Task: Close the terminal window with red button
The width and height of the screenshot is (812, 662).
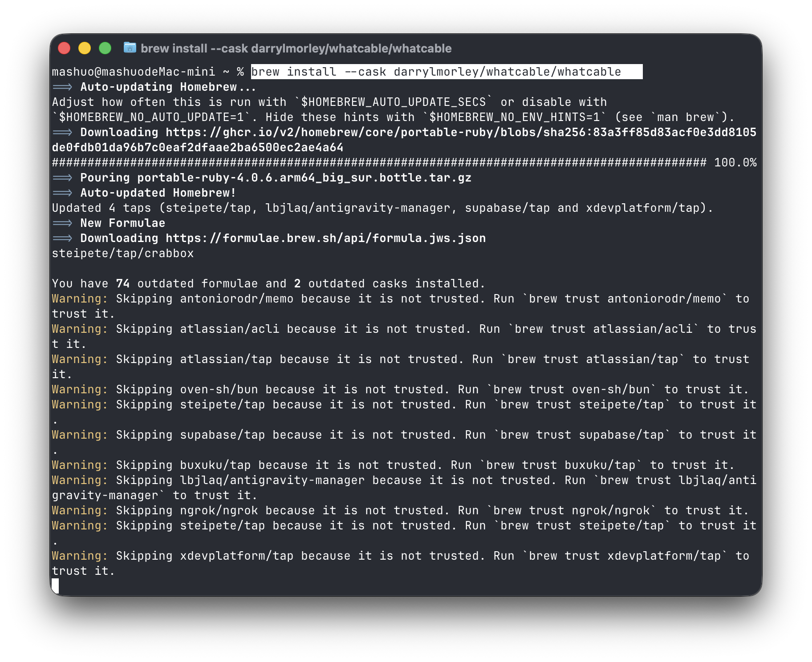Action: (x=65, y=48)
